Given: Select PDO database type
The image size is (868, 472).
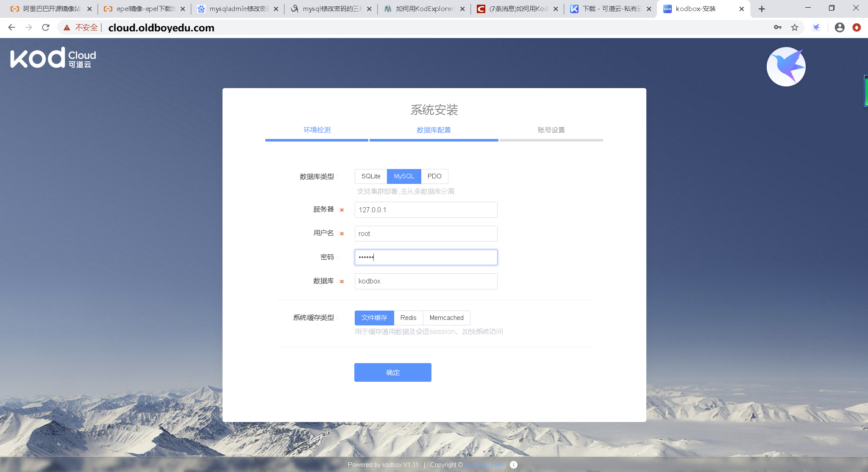Looking at the screenshot, I should [434, 176].
